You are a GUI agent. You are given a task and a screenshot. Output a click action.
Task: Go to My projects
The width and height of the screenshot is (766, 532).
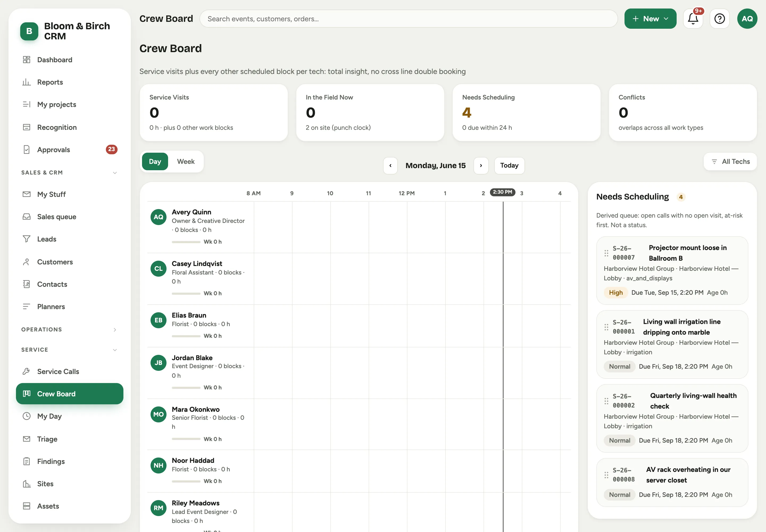(70, 104)
